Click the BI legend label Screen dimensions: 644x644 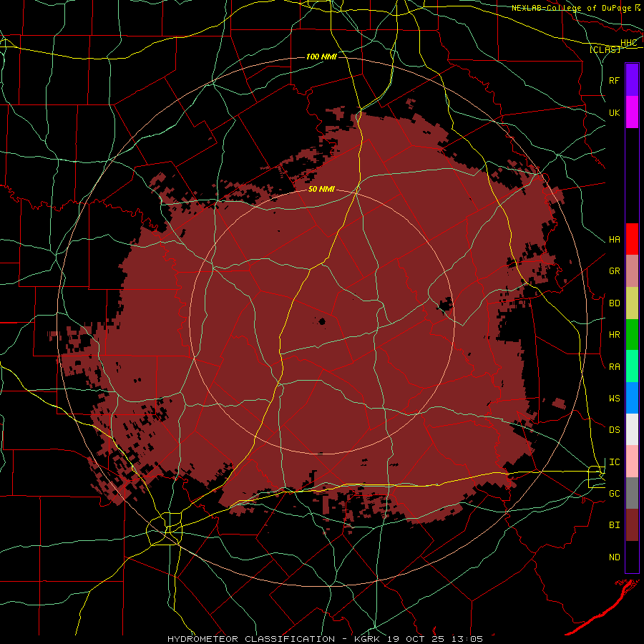point(614,525)
